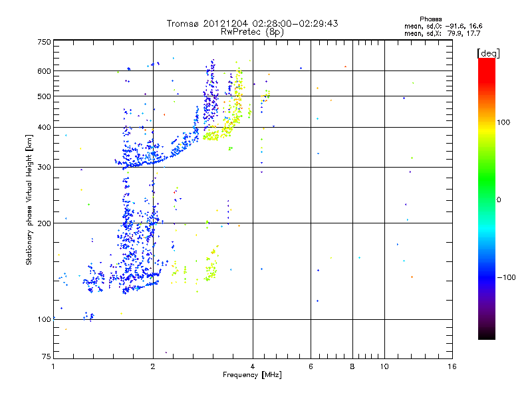Select the 'mean, sd,O: -91.6, 16.6' text
532x399 pixels.
click(443, 26)
